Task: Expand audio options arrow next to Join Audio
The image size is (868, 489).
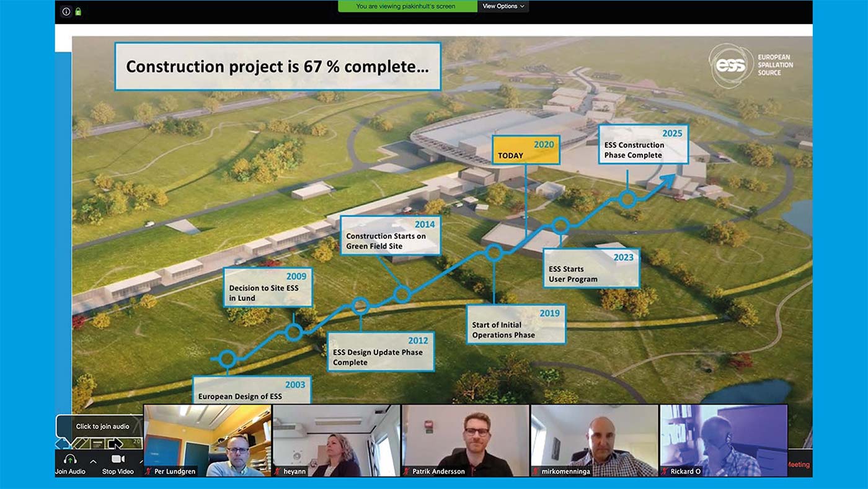Action: (x=93, y=461)
